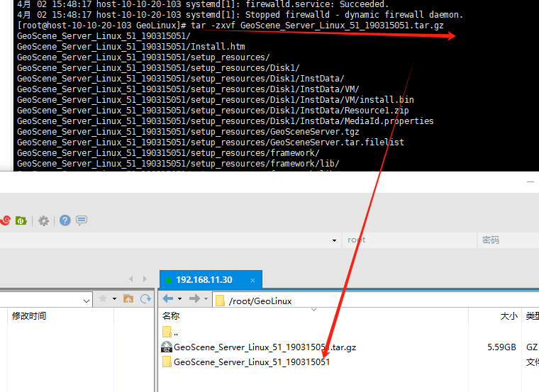Open the back arrow history dropdown

pyautogui.click(x=179, y=299)
